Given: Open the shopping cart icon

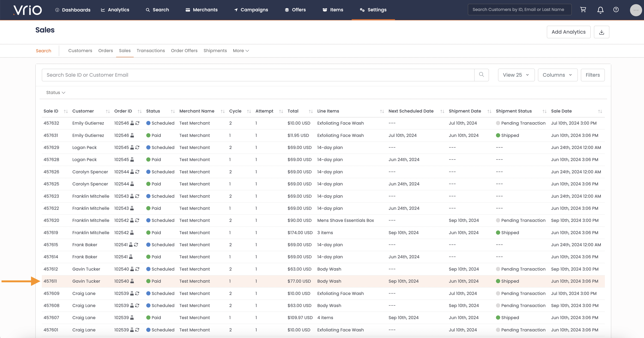Looking at the screenshot, I should (583, 9).
